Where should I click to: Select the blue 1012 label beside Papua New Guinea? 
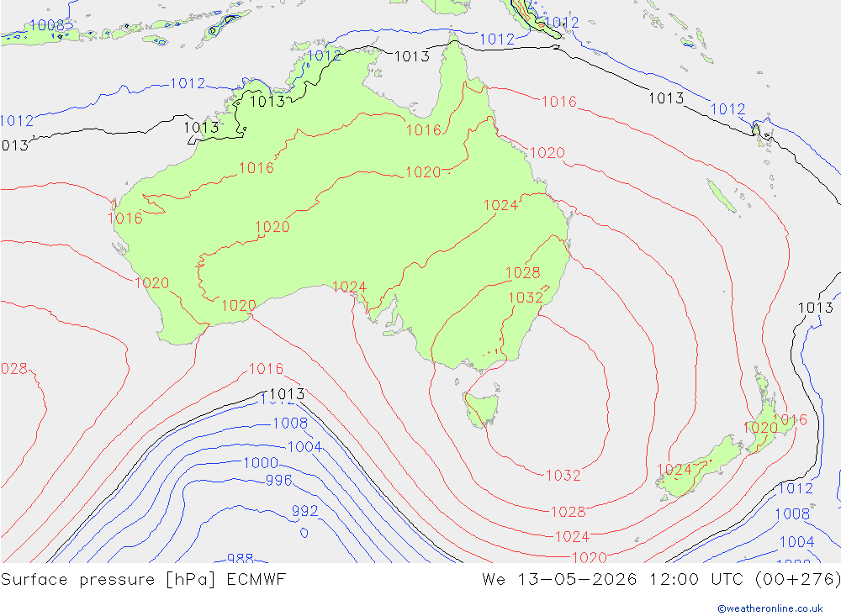562,23
